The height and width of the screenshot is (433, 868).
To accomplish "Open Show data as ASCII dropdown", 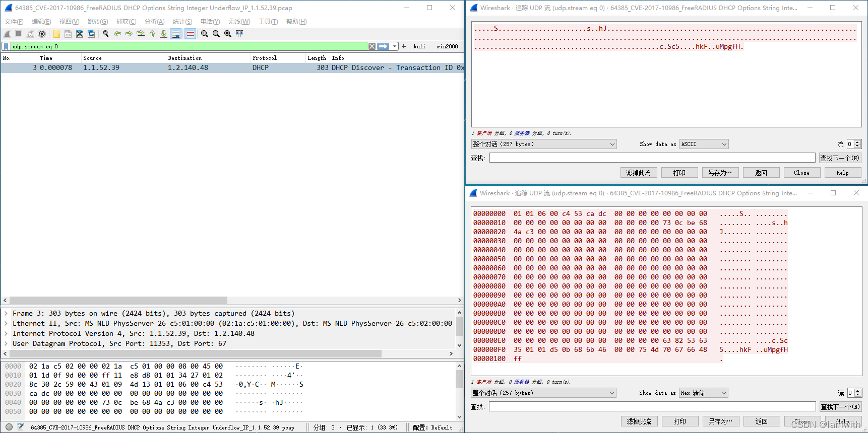I will tap(704, 144).
